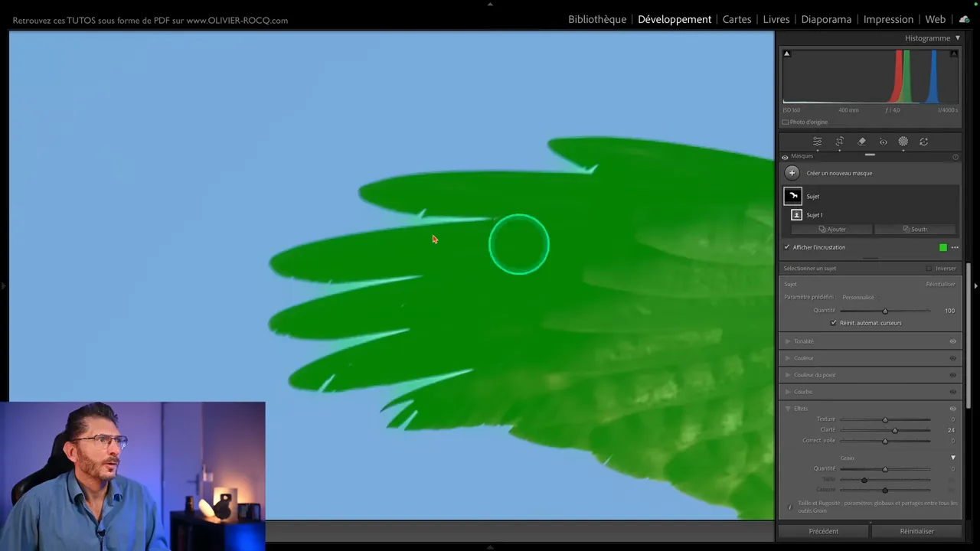Screen dimensions: 980x551
Task: Select the Masking tool icon
Action: coord(903,142)
